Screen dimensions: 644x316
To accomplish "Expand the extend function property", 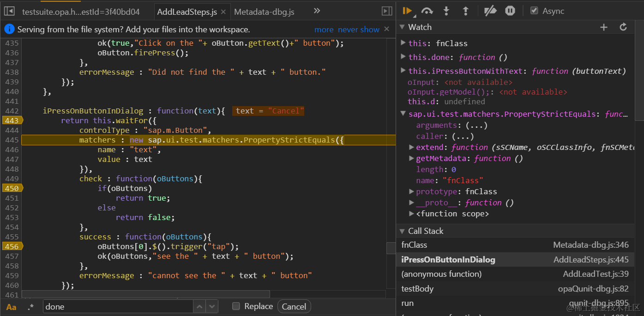I will tap(411, 147).
